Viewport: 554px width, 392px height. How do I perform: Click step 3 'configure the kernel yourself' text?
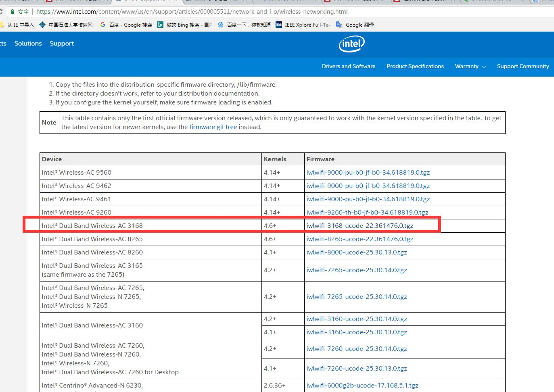[x=164, y=102]
